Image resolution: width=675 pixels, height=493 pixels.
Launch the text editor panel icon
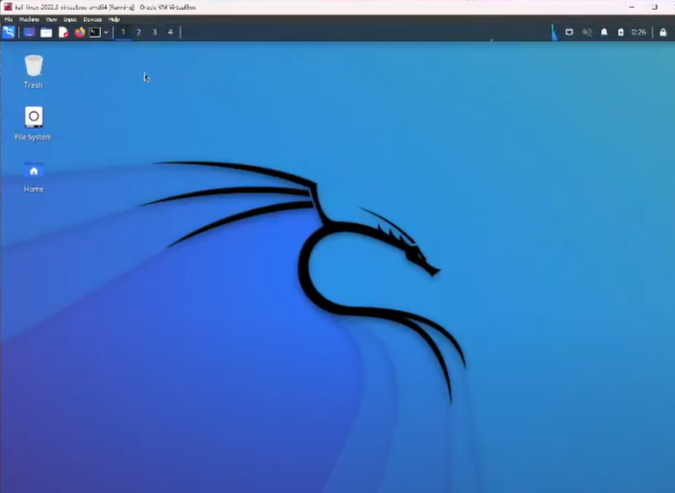point(63,32)
